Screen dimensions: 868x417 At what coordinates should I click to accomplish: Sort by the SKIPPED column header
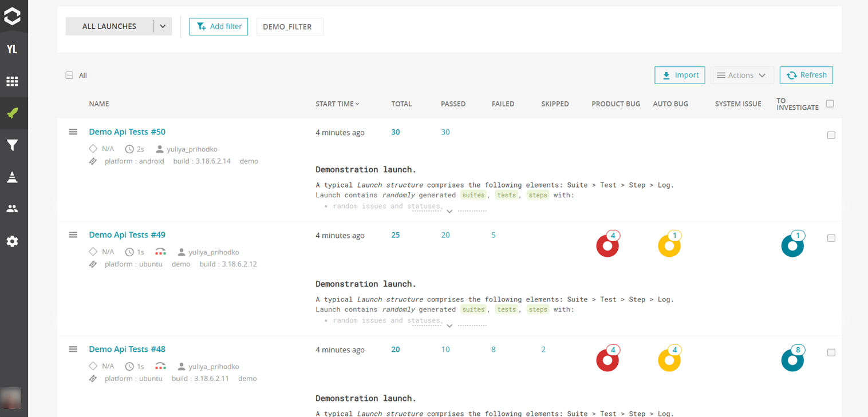click(555, 104)
